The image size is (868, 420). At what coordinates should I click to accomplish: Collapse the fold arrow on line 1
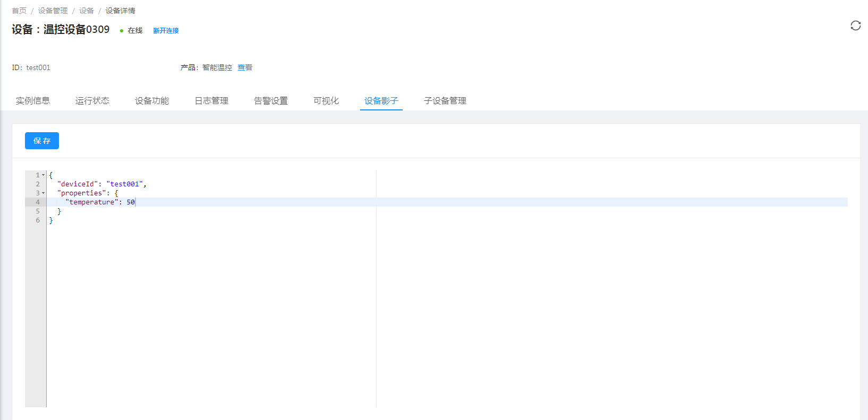[44, 175]
